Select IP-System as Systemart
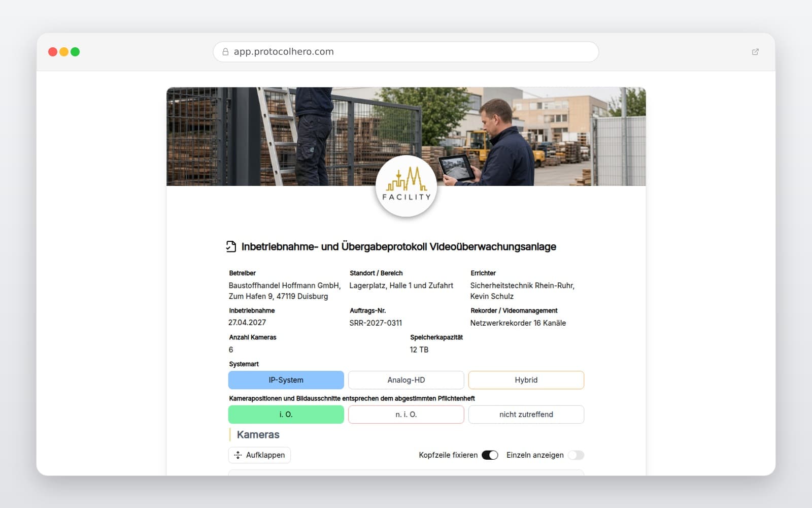The image size is (812, 508). (x=286, y=380)
